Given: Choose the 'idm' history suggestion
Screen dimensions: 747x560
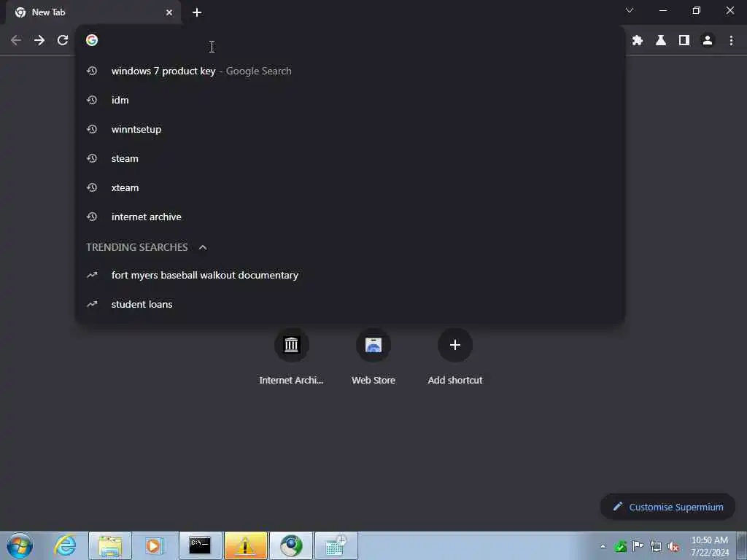Looking at the screenshot, I should coord(350,100).
